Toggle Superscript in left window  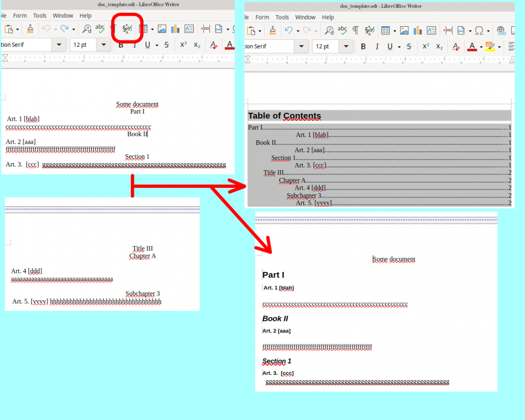(x=183, y=45)
